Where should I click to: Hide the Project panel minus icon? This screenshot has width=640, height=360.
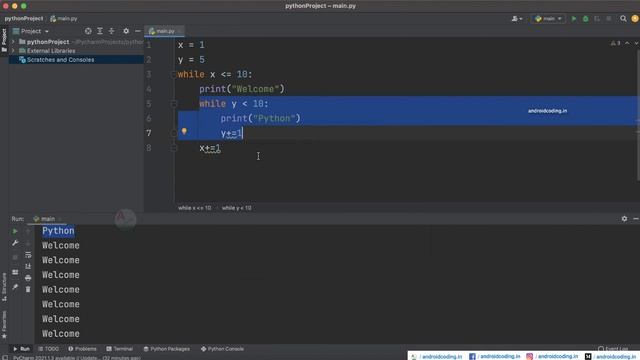pyautogui.click(x=138, y=31)
